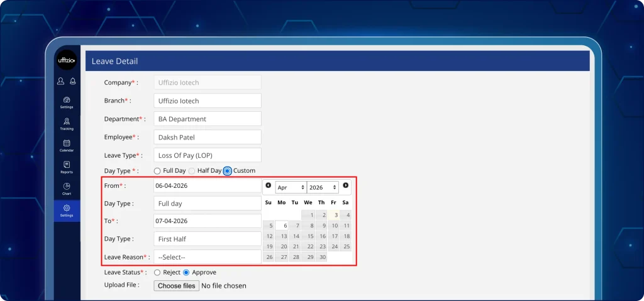
Task: Open Reports in the sidebar
Action: 67,167
